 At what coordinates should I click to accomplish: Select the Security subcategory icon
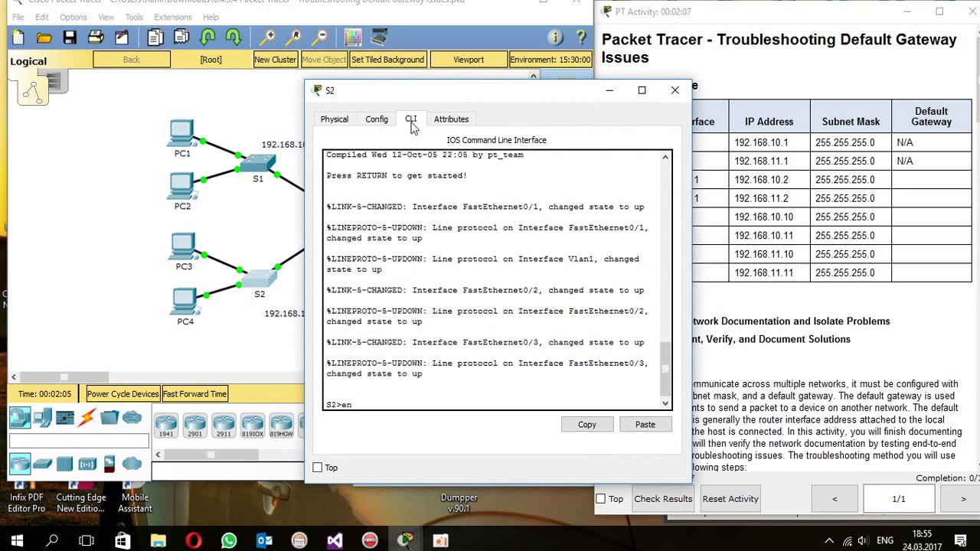109,463
